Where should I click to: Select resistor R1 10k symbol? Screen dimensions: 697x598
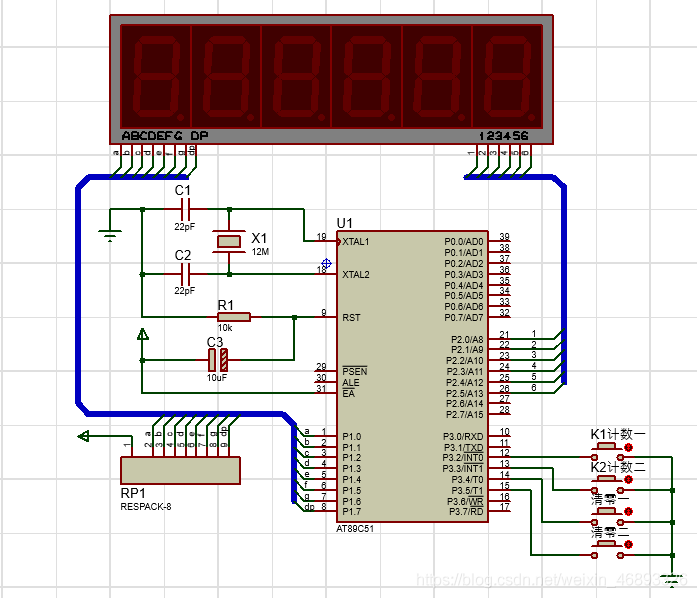(234, 317)
